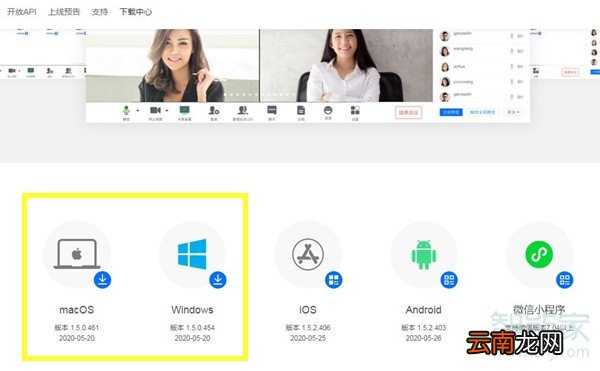Click the Android version 1.5.2.403 text
Image resolution: width=600 pixels, height=371 pixels.
tap(424, 328)
